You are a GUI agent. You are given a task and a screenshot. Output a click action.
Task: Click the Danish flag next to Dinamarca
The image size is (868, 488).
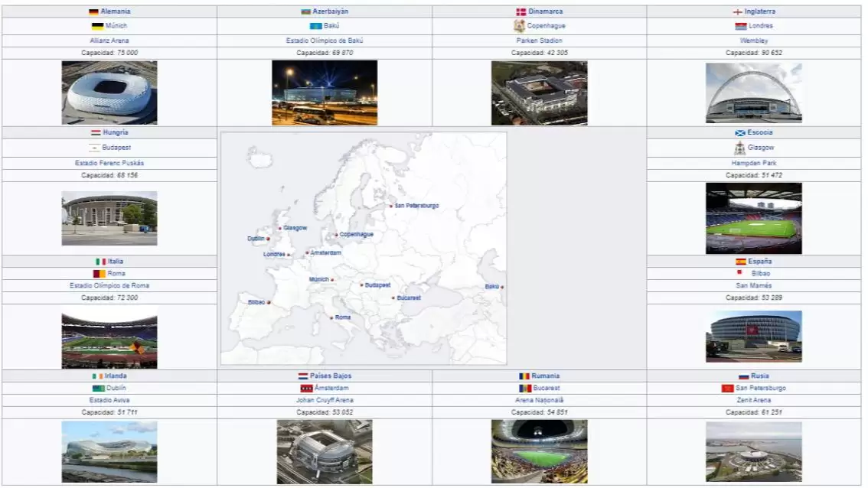point(521,12)
